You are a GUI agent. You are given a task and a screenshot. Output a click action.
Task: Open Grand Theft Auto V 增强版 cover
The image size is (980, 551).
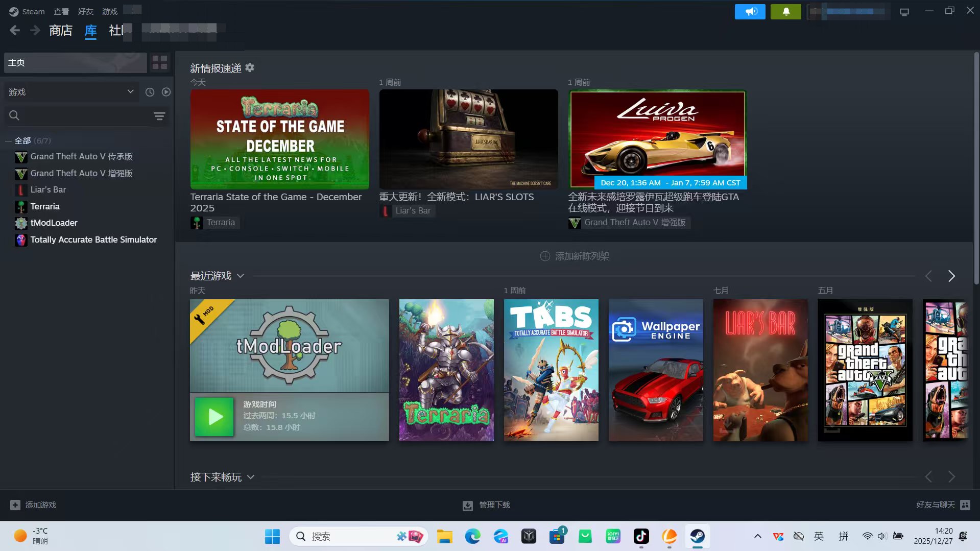click(865, 370)
